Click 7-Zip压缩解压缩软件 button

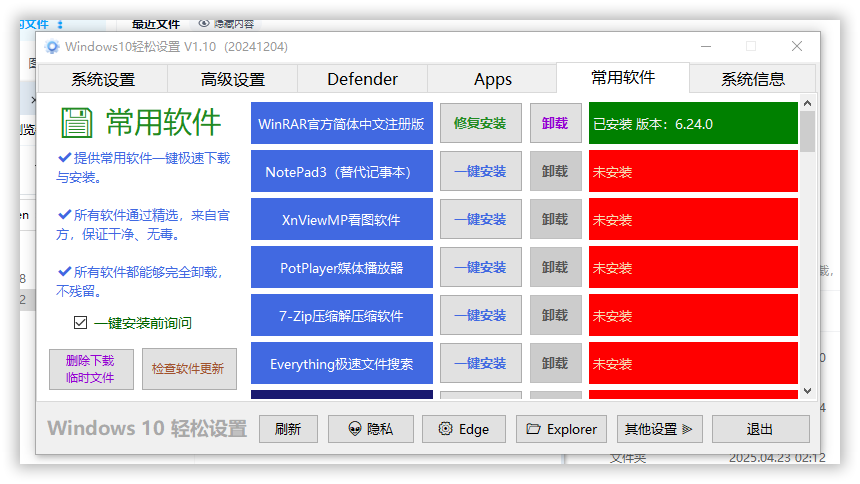[x=342, y=316]
